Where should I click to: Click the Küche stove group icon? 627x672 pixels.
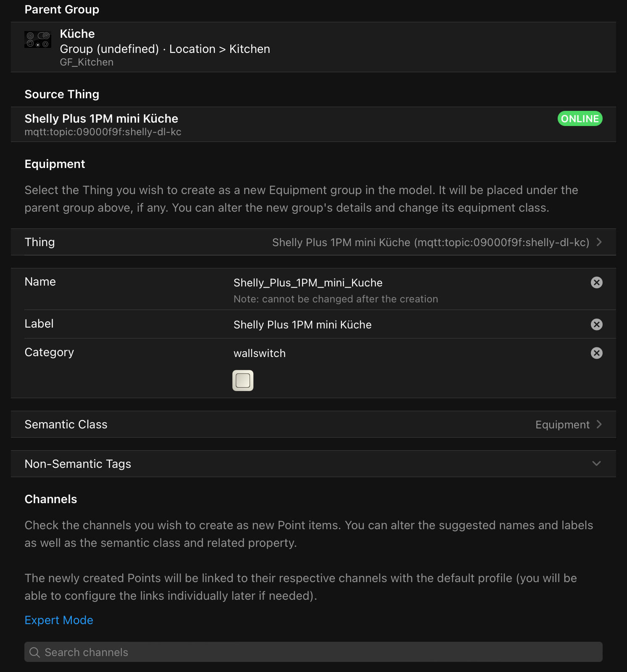tap(38, 39)
